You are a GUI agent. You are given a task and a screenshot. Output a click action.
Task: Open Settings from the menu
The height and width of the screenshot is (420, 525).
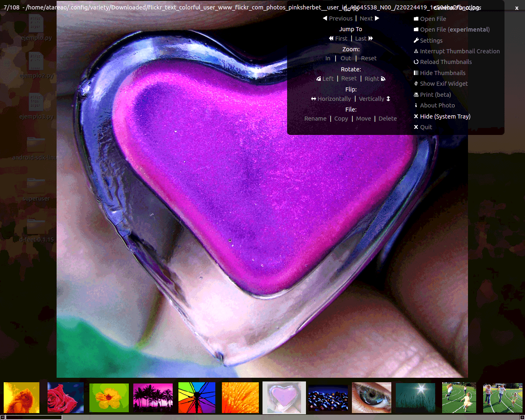428,41
